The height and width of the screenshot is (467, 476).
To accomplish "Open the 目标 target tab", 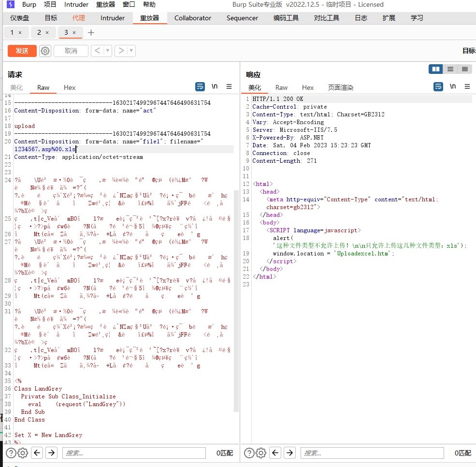I will pos(51,18).
